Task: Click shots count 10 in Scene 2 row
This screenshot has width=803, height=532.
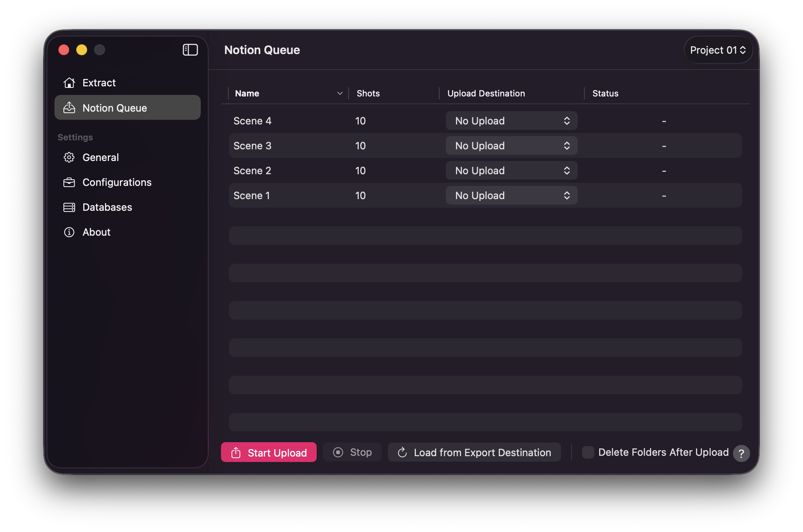Action: 360,171
